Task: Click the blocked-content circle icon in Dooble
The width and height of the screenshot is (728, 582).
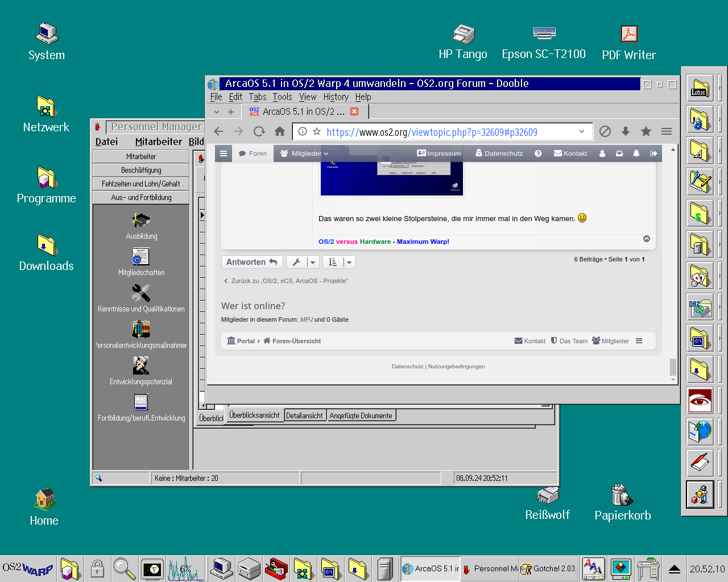Action: [605, 132]
